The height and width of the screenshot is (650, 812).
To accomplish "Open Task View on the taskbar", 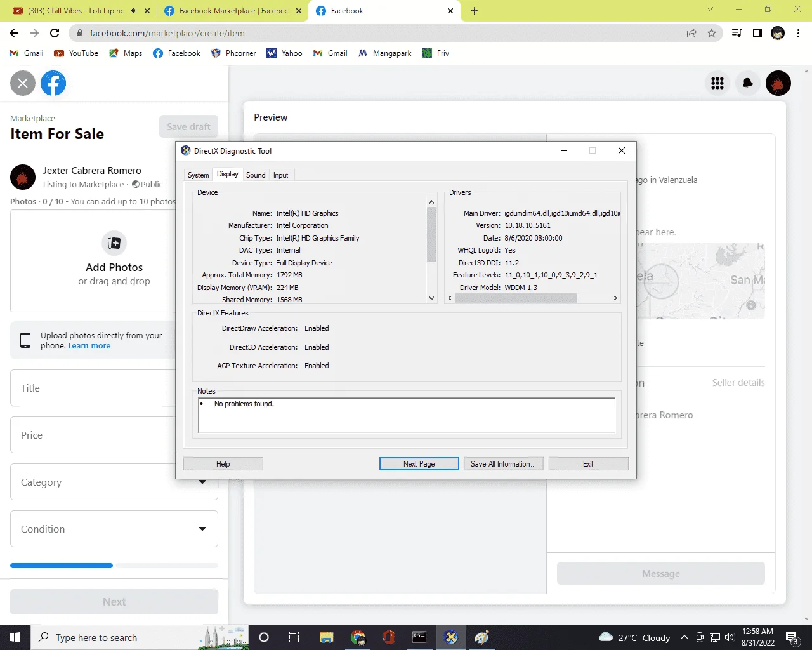I will point(294,637).
